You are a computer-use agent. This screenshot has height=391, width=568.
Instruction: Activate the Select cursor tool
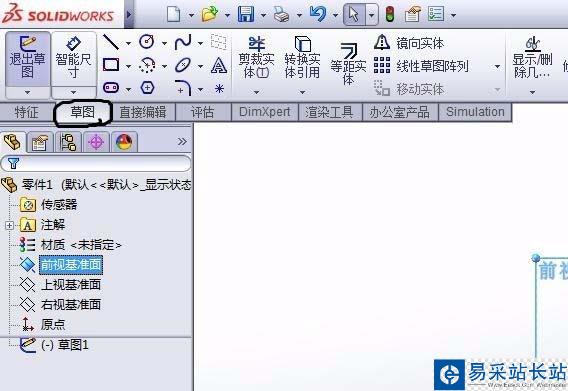click(x=354, y=14)
